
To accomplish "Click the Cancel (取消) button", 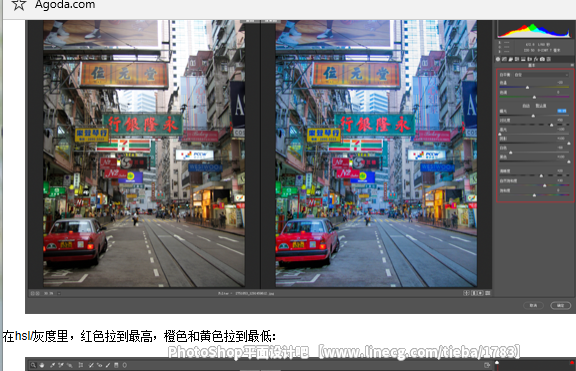I will tap(533, 305).
